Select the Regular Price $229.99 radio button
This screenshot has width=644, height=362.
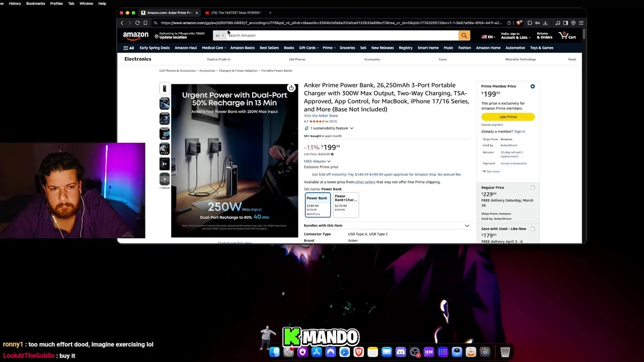532,188
